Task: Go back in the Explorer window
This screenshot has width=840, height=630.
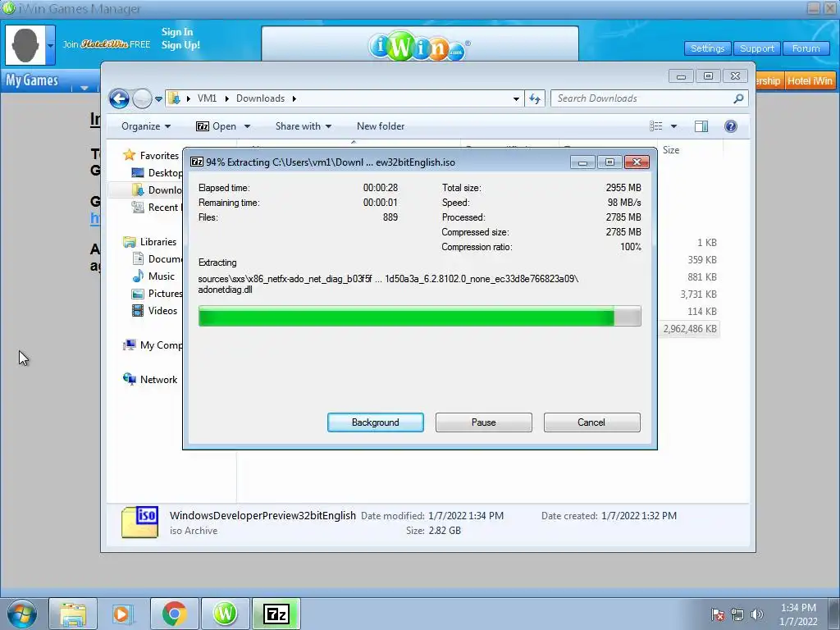Action: [119, 98]
